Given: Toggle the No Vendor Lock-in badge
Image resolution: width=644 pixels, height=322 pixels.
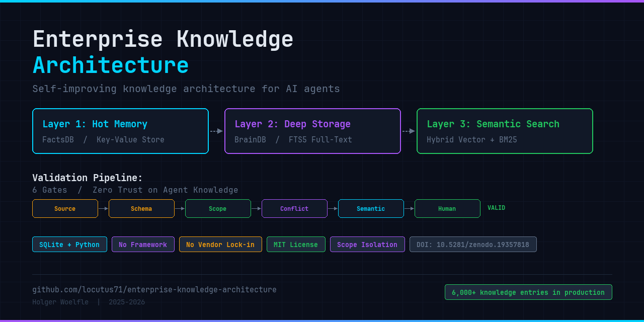Looking at the screenshot, I should tap(220, 244).
